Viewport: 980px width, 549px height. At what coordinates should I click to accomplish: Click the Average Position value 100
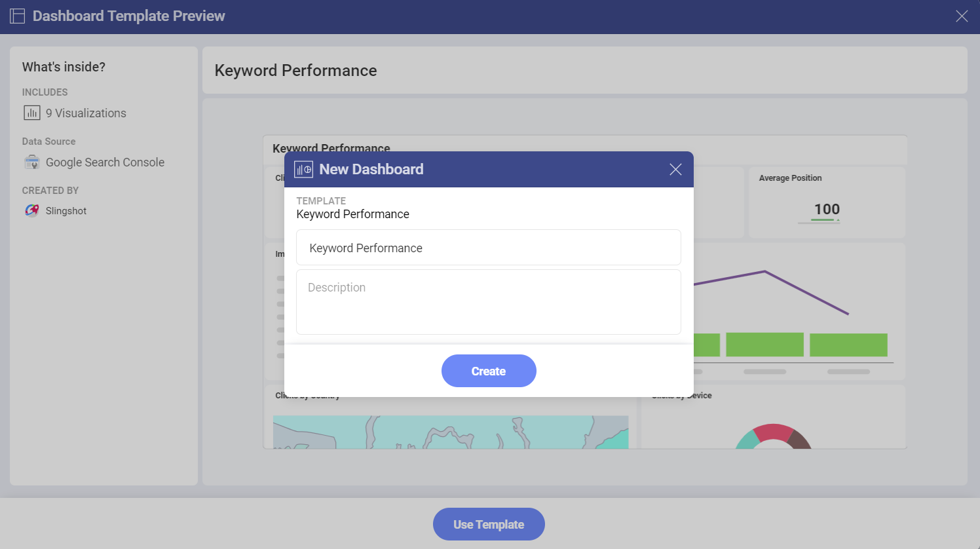pos(827,209)
